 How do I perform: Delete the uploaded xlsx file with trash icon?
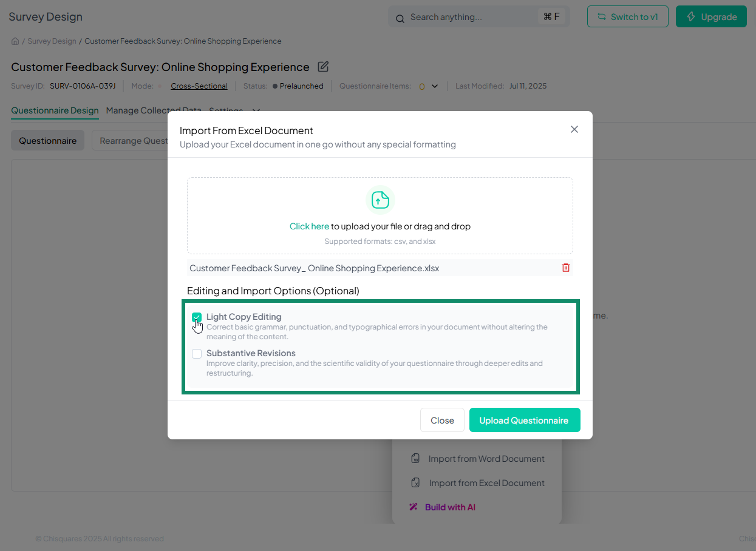pos(566,268)
